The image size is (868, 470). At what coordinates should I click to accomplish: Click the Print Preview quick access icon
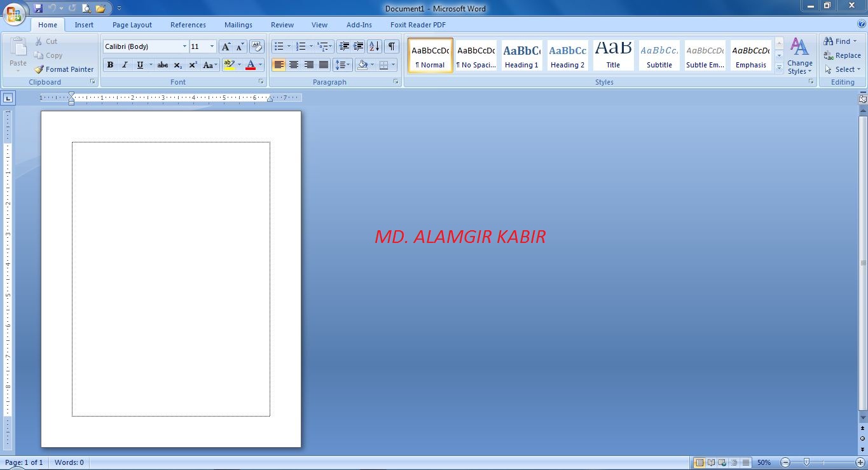click(86, 8)
